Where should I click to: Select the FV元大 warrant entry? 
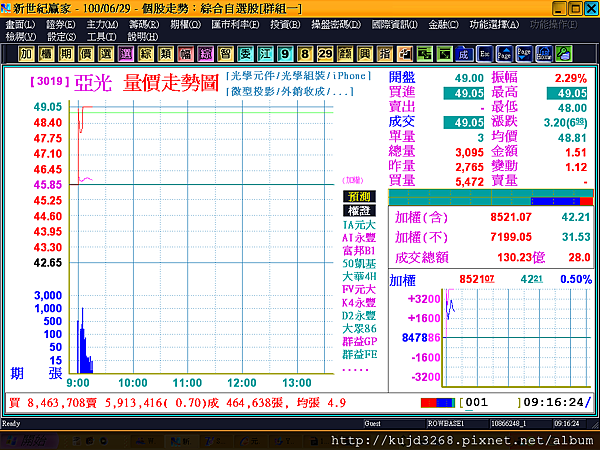[x=359, y=289]
